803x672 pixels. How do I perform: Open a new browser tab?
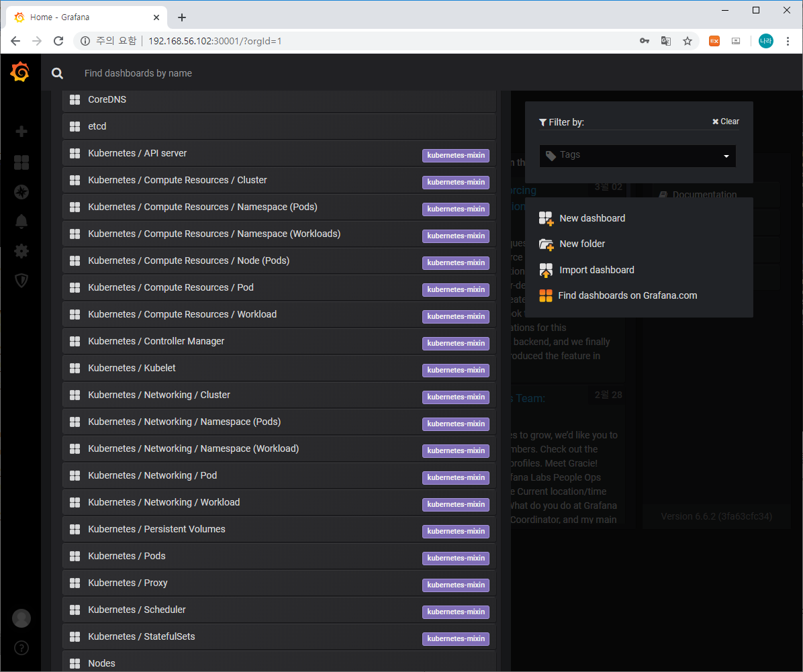click(x=182, y=17)
